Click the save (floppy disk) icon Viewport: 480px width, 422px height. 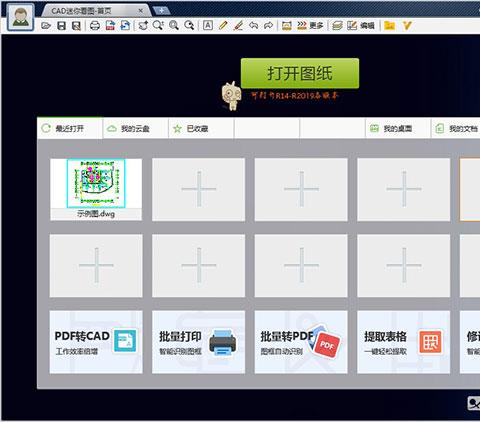[x=61, y=26]
